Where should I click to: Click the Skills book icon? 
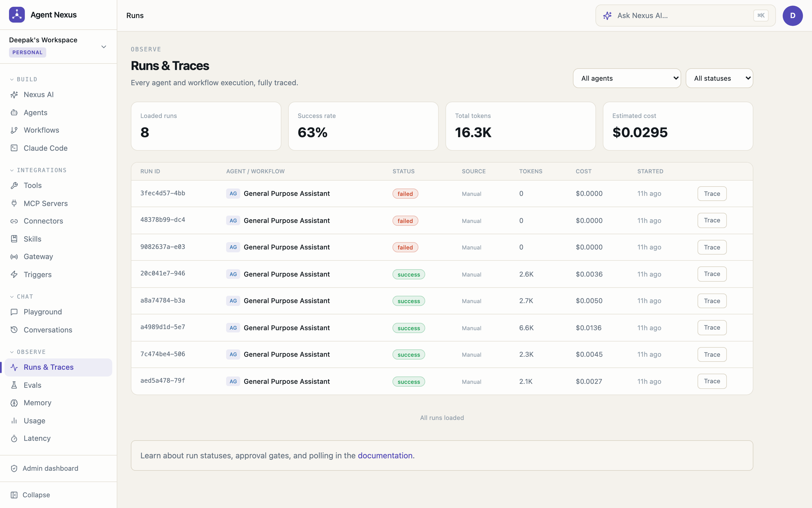click(14, 239)
